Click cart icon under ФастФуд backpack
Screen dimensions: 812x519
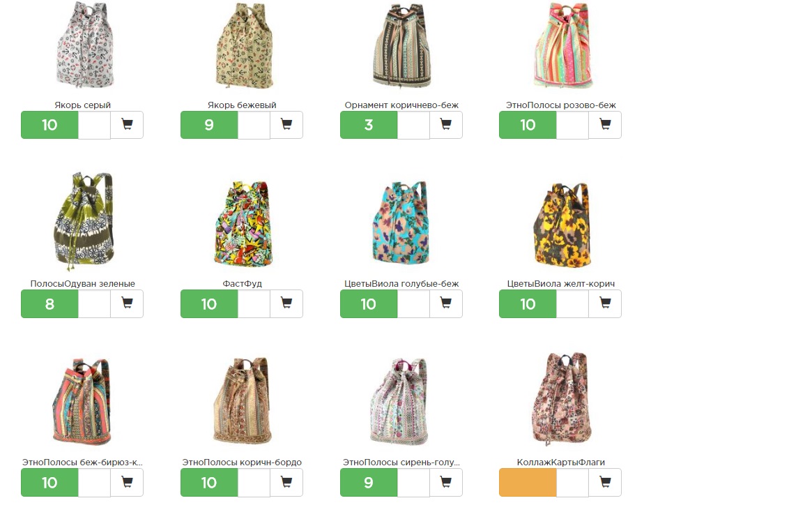[x=286, y=304]
